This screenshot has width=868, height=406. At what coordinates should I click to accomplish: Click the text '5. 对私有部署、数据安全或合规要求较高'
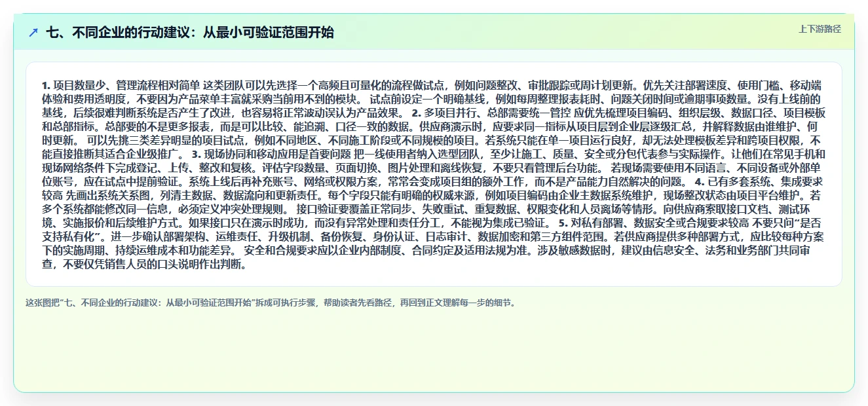point(654,223)
